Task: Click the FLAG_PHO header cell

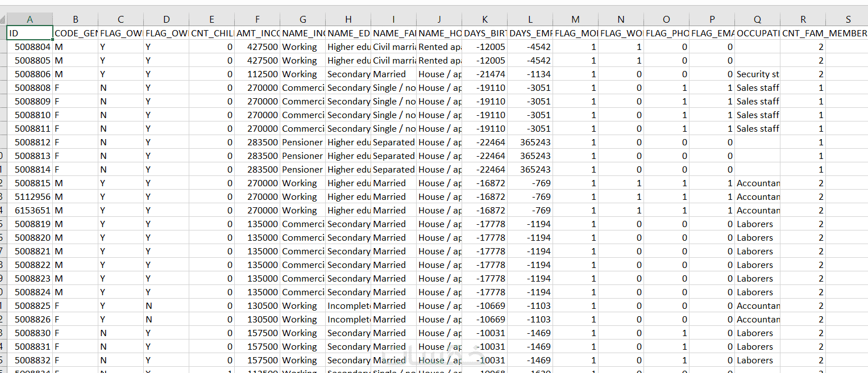Action: (667, 33)
